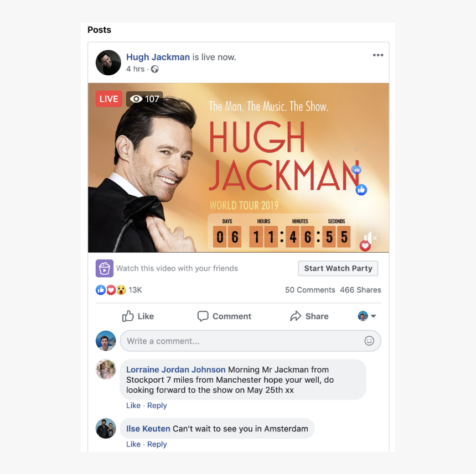Click the viewer count eye icon
476x474 pixels.
coord(136,99)
